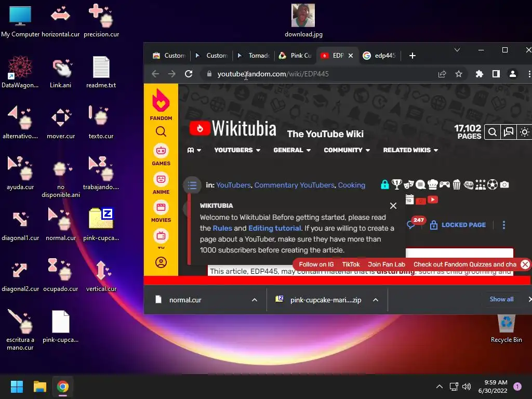Screen dimensions: 532x399
Task: Open the Fandom logo home link
Action: 161,104
